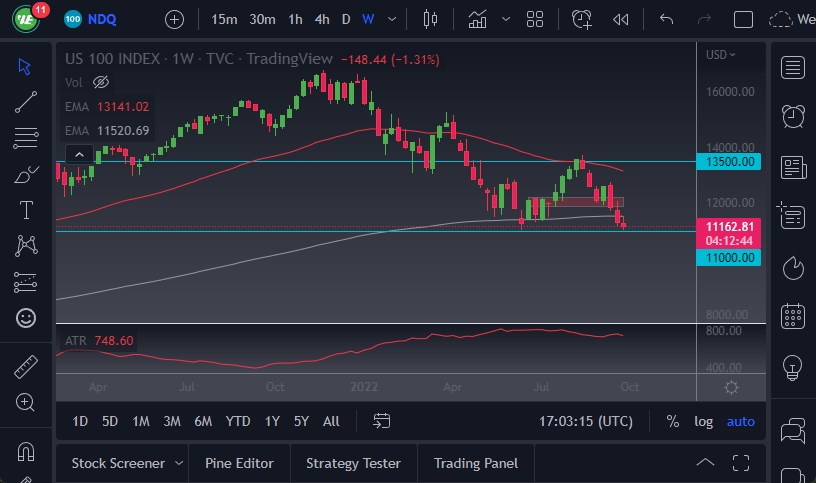The height and width of the screenshot is (483, 816).
Task: Select the trend line drawing tool
Action: [26, 101]
